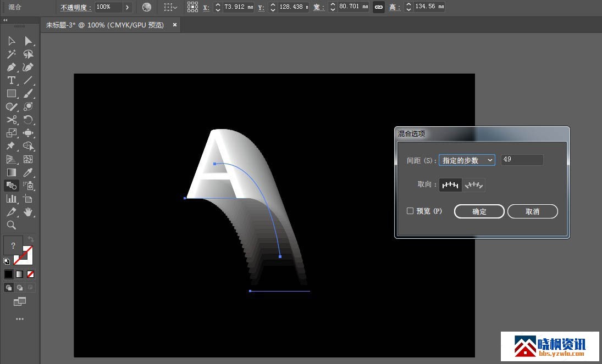
Task: Collapse the toolbar with double arrows
Action: [5, 20]
